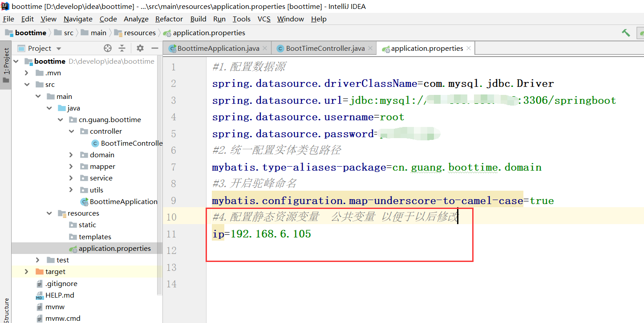Click the ip=192.168.6.105 line
Image resolution: width=644 pixels, height=323 pixels.
(x=262, y=233)
